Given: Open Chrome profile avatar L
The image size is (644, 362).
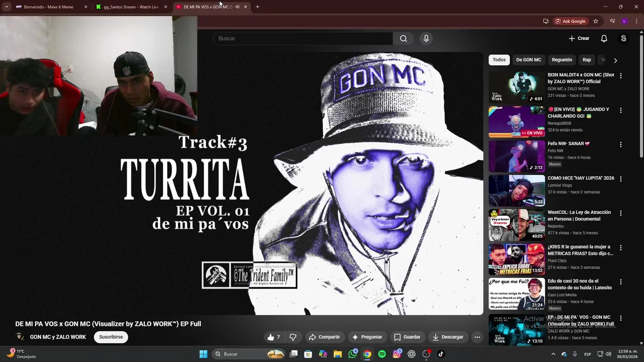Looking at the screenshot, I should click(x=624, y=21).
